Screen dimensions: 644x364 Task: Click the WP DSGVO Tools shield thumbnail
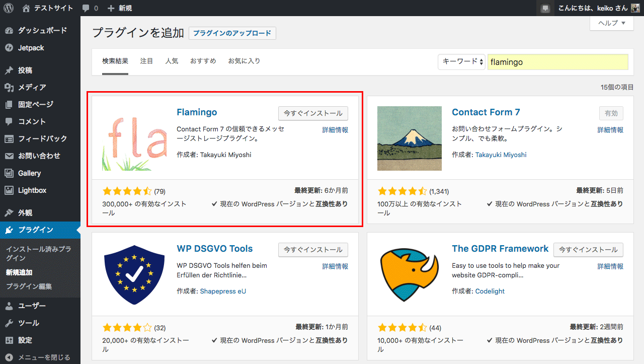[x=134, y=275]
